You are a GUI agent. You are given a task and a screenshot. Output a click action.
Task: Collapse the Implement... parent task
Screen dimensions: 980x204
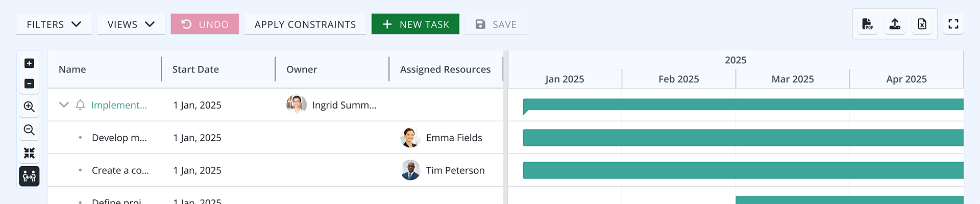click(x=64, y=105)
